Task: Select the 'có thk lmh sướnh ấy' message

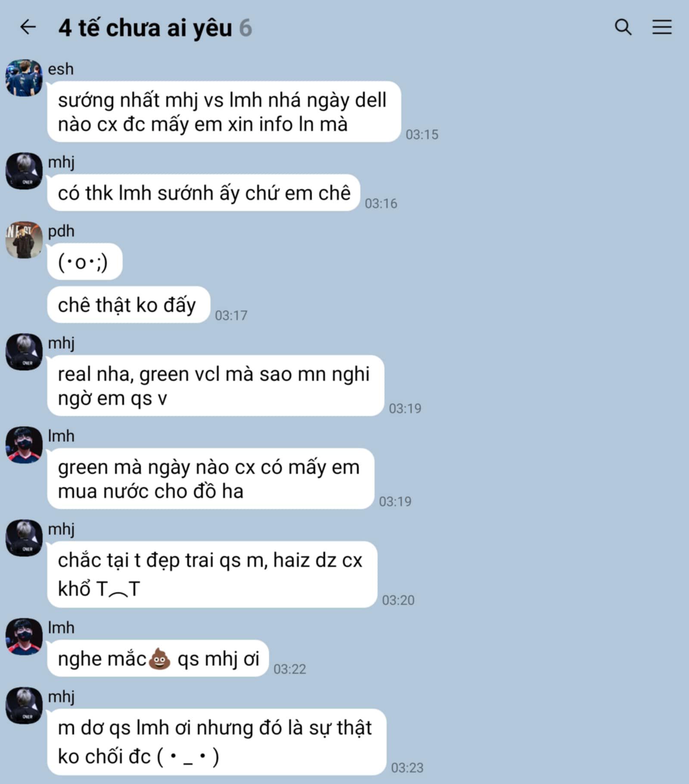Action: click(204, 193)
